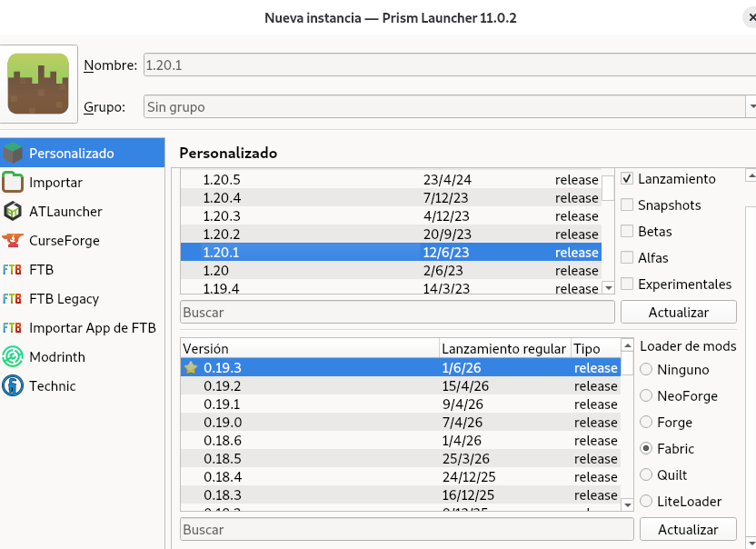Click the ATLauncher logo icon
The height and width of the screenshot is (549, 756).
pyautogui.click(x=13, y=211)
